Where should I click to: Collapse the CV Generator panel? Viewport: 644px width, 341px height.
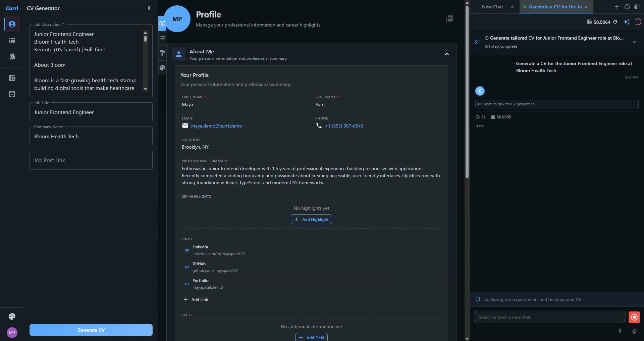pos(149,8)
